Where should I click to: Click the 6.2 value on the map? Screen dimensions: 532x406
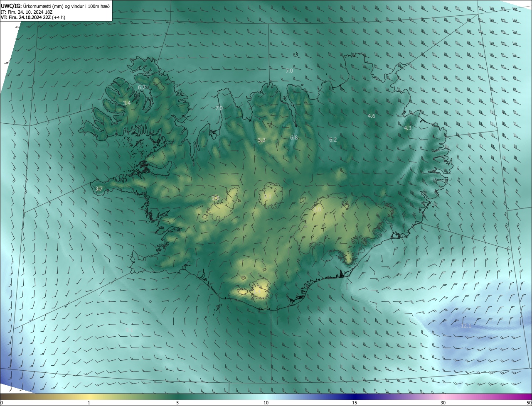pos(333,140)
